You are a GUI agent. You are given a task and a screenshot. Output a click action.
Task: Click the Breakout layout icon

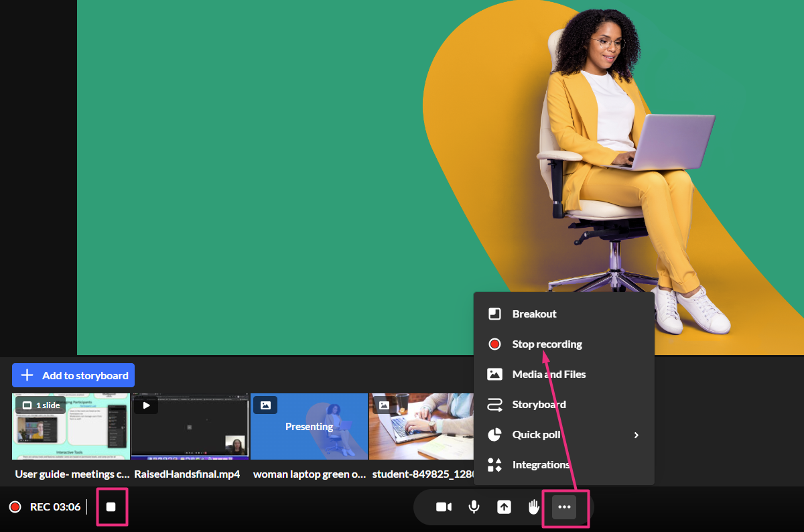pyautogui.click(x=494, y=314)
